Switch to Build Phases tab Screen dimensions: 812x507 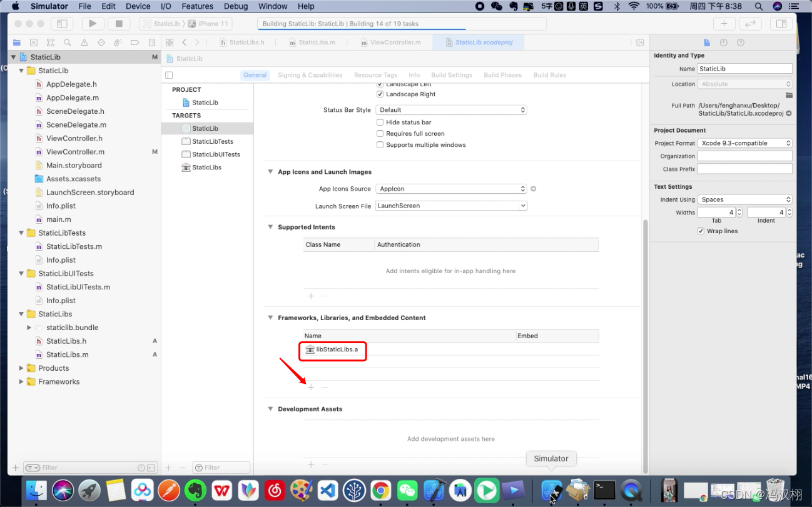pos(502,75)
